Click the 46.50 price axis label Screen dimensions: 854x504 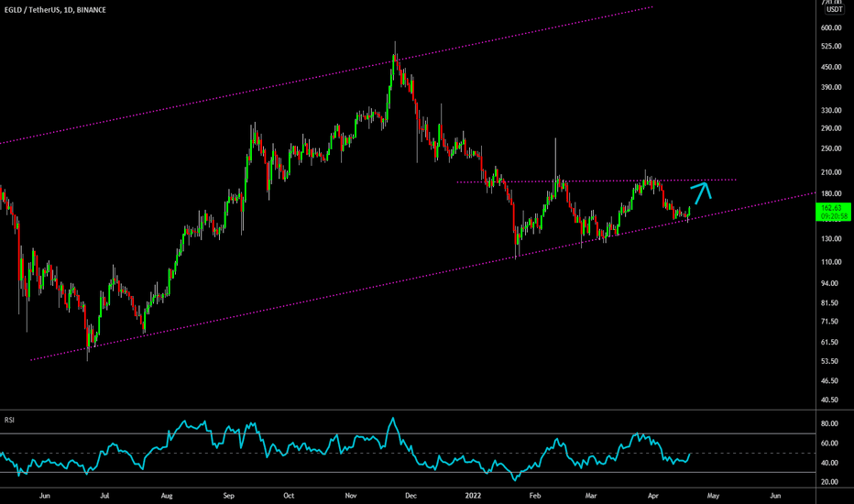829,381
